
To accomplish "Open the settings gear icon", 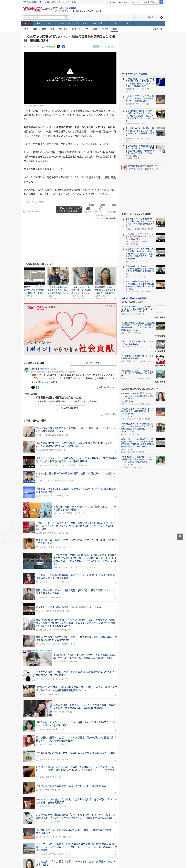I will click(161, 18).
